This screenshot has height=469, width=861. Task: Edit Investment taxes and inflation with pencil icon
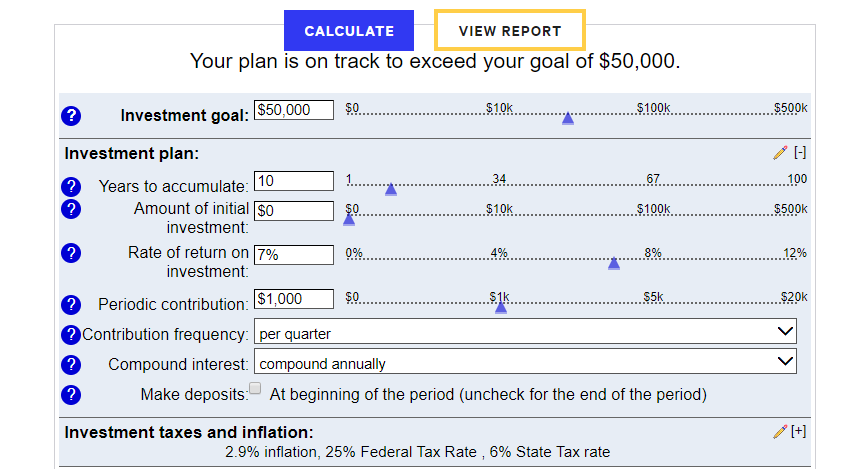[x=780, y=432]
